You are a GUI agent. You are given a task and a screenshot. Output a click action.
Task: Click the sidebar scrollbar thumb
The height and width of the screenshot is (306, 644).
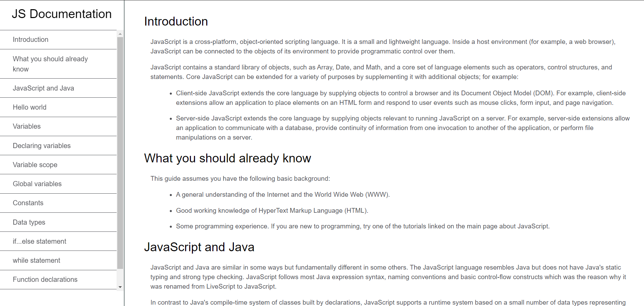pos(120,152)
